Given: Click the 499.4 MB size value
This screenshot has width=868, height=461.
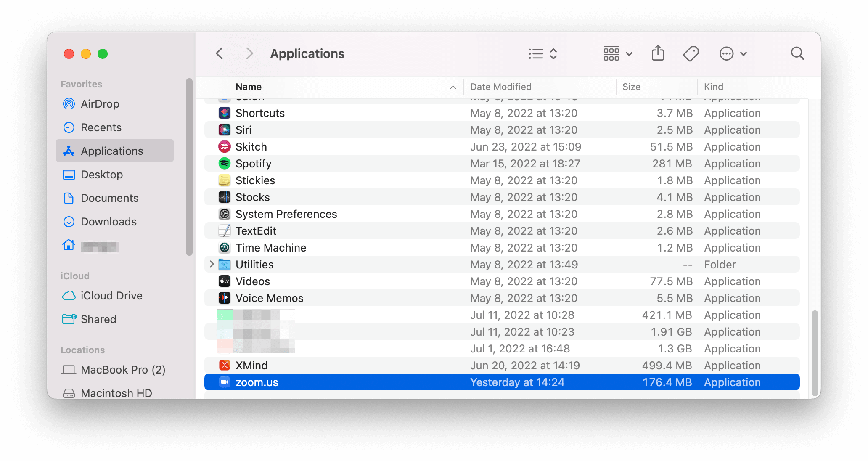Looking at the screenshot, I should pyautogui.click(x=667, y=365).
